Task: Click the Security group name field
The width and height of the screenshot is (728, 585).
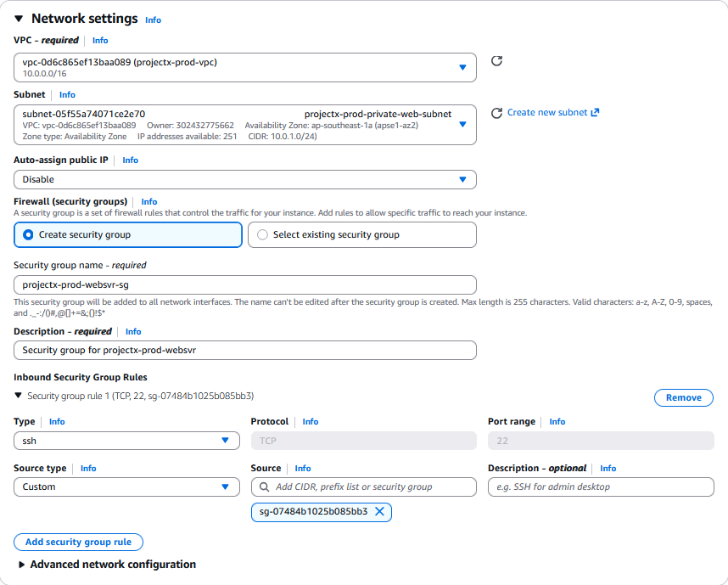Action: point(245,284)
